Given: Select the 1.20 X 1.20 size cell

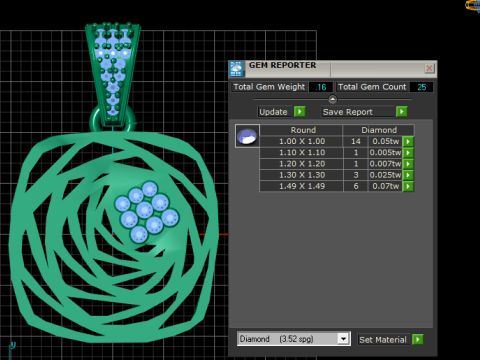Looking at the screenshot, I should tap(302, 164).
